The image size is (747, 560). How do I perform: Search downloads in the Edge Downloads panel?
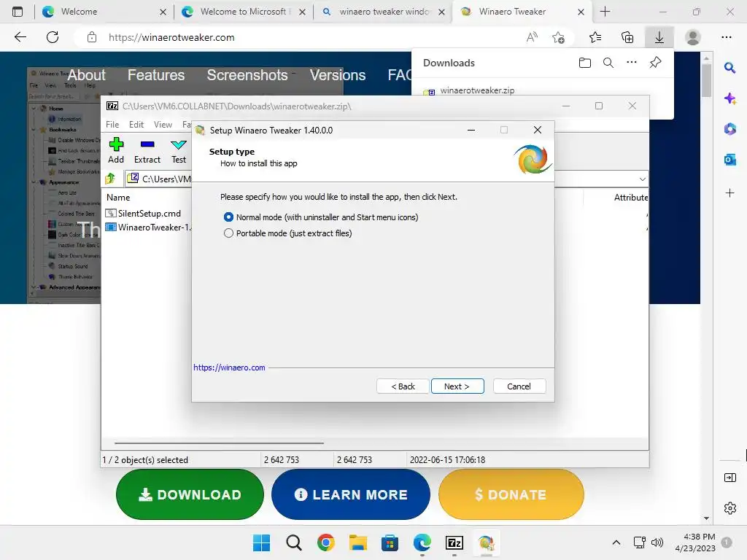coord(608,63)
